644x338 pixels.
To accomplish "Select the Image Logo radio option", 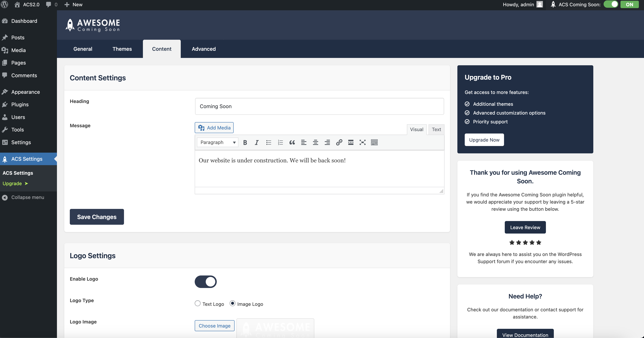I will (x=233, y=303).
